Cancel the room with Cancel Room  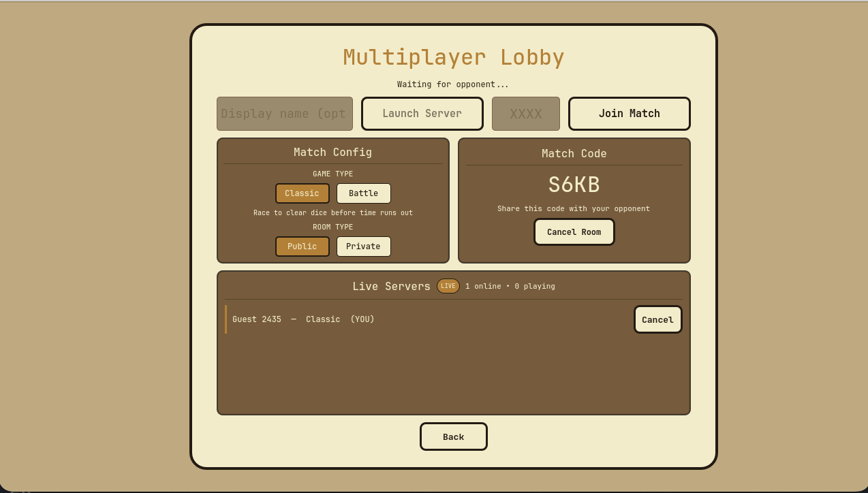[x=574, y=232]
